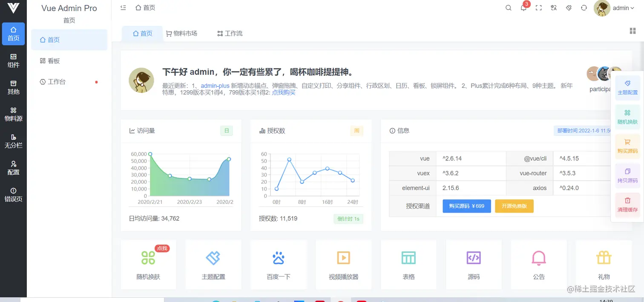Click the 日 tag on 访问量 card
The width and height of the screenshot is (644, 302).
[227, 131]
